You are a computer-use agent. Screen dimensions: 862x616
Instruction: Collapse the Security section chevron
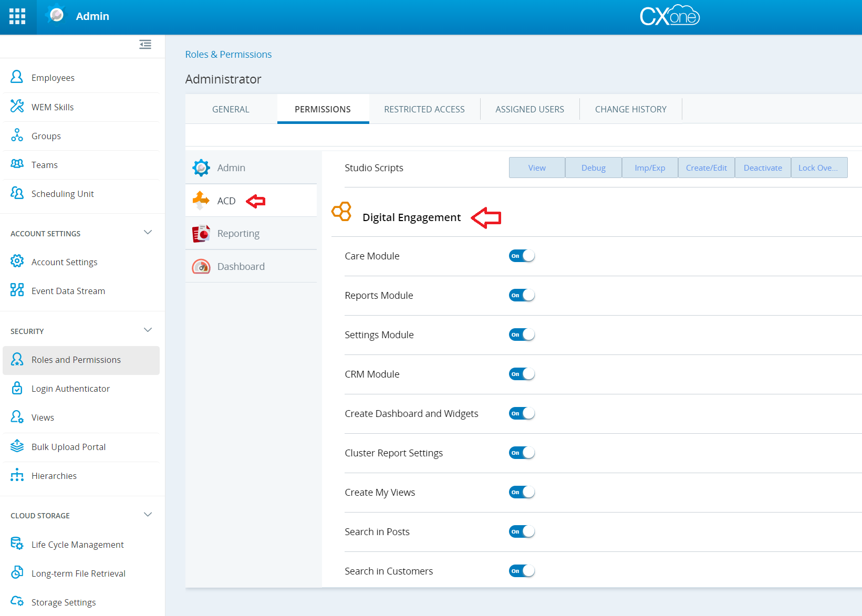[148, 330]
